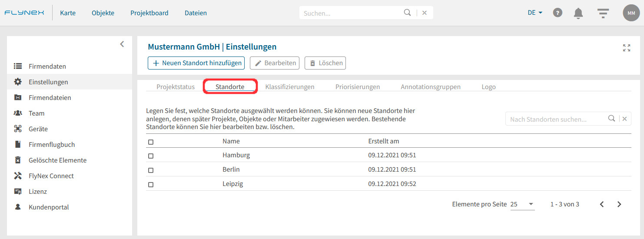Screen dimensions: 644x239
Task: Clear the Standorte search with X
Action: [x=624, y=119]
